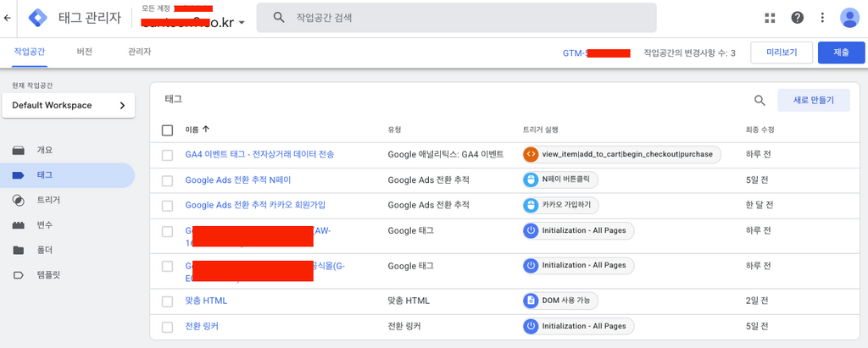868x348 pixels.
Task: Click the 제출 button
Action: click(842, 52)
